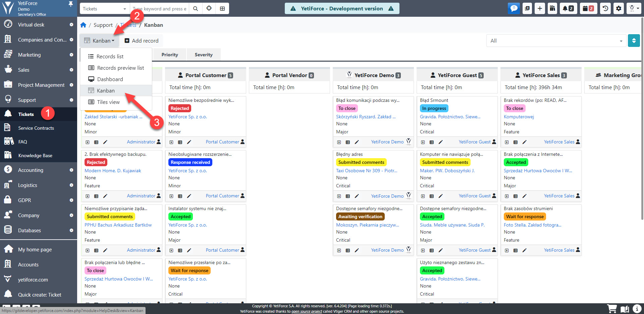
Task: Open the details list icon on the 'Instalator systemu nie znaj' card
Action: [x=180, y=250]
